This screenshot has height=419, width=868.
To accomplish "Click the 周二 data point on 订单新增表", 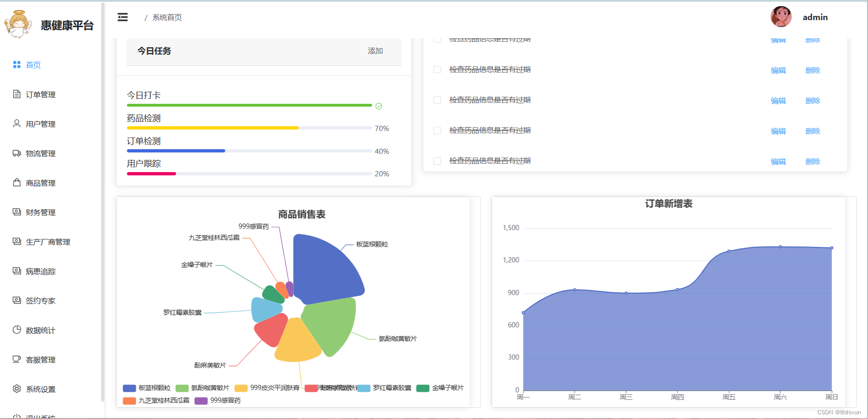I will pyautogui.click(x=574, y=290).
